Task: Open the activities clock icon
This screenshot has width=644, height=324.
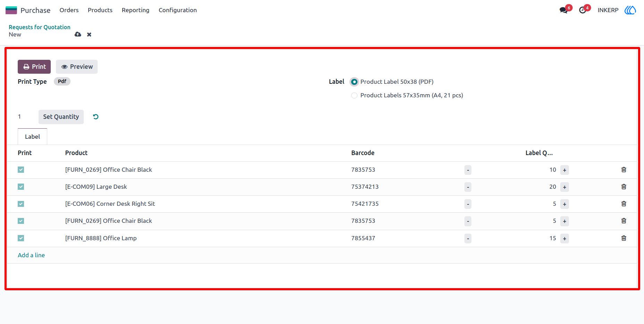Action: pyautogui.click(x=583, y=10)
